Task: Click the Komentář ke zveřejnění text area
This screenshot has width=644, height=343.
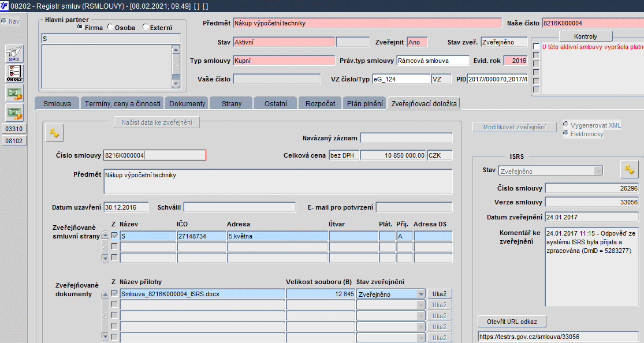Action: pyautogui.click(x=592, y=267)
